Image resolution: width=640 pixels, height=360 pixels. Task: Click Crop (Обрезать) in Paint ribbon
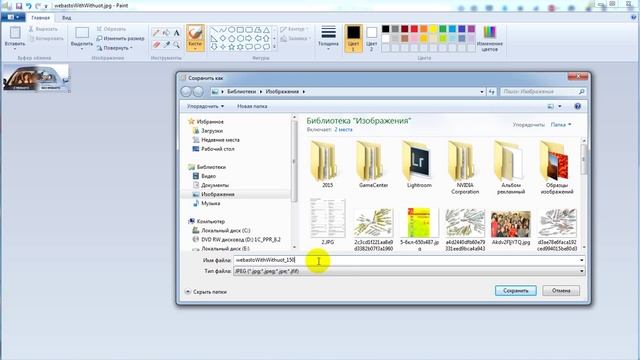[111, 29]
